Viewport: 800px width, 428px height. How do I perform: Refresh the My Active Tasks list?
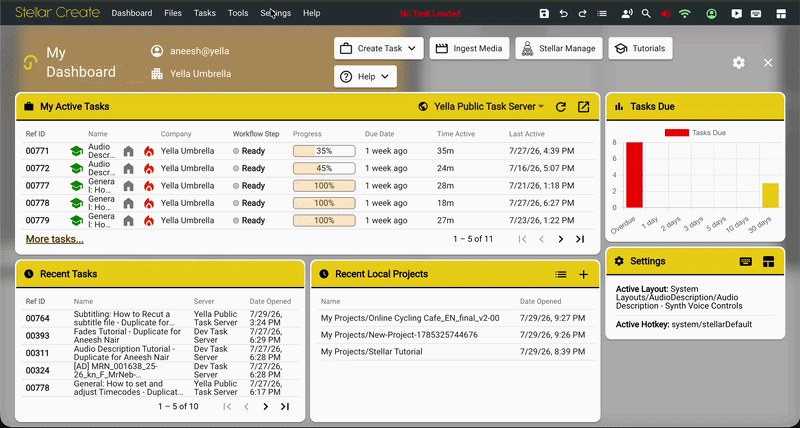pos(561,107)
